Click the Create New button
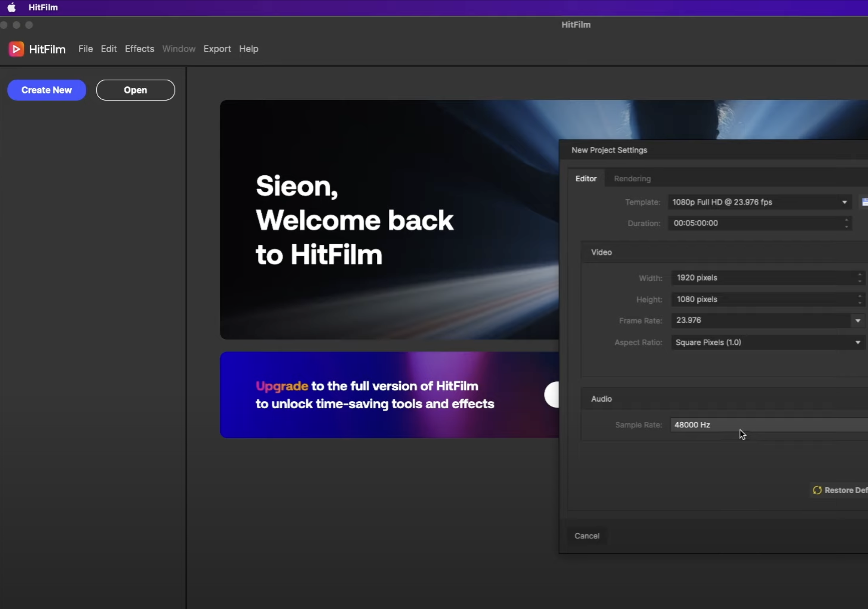Screen dimensions: 868x609 click(46, 90)
